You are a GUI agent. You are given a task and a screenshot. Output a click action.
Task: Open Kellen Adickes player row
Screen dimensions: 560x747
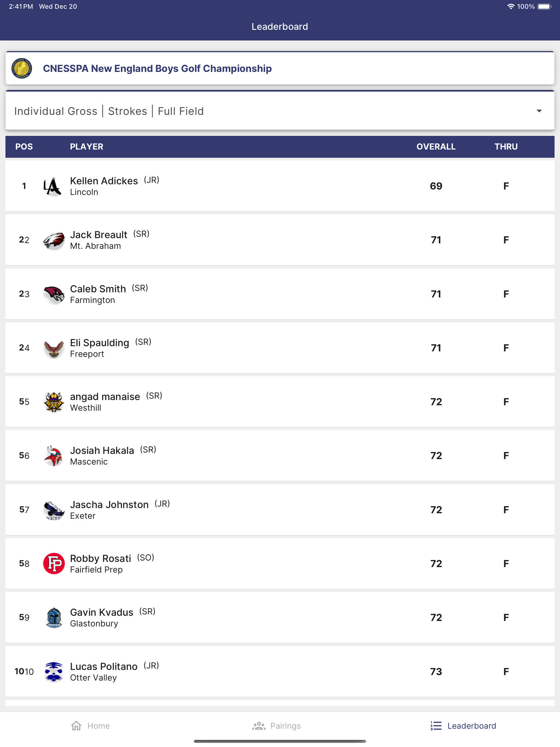(x=280, y=186)
